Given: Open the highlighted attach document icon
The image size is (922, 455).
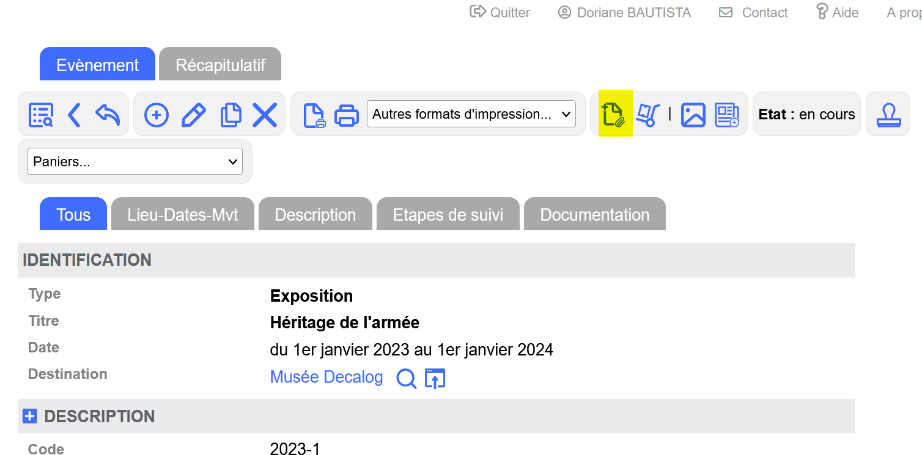Looking at the screenshot, I should (612, 114).
